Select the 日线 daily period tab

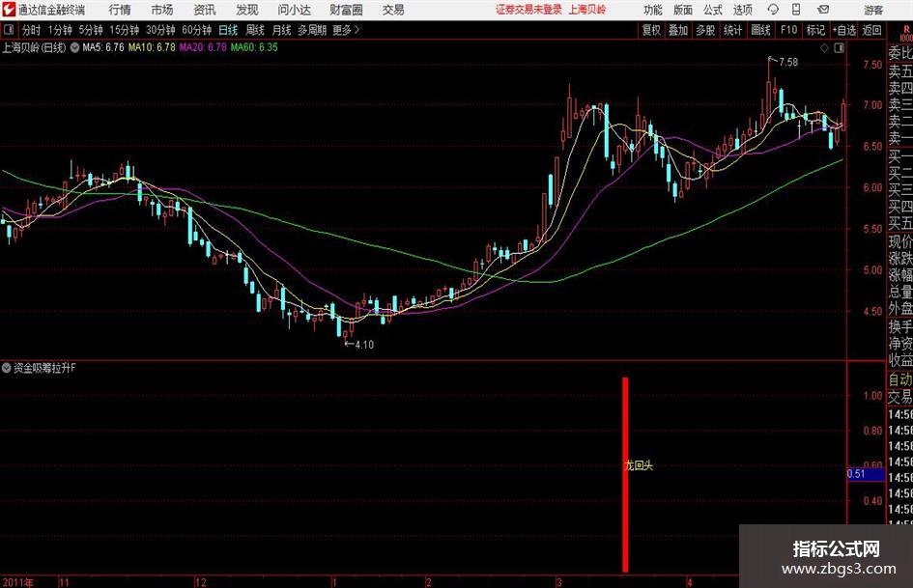228,30
